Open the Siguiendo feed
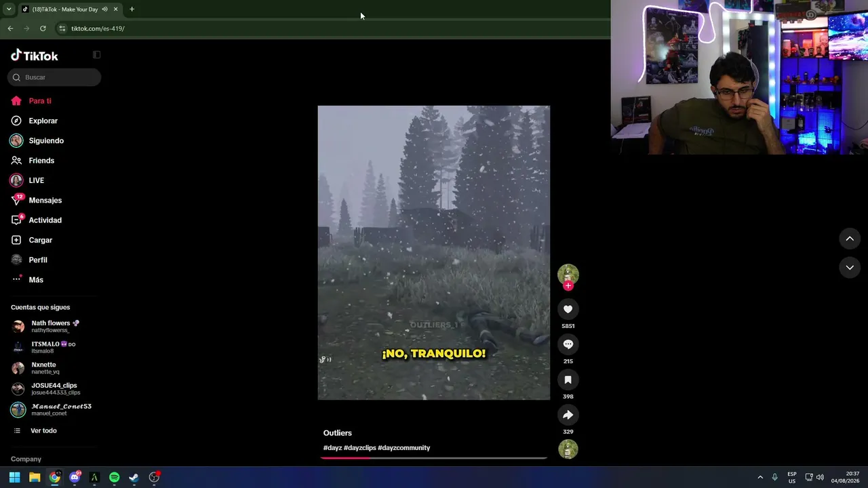 (37, 140)
